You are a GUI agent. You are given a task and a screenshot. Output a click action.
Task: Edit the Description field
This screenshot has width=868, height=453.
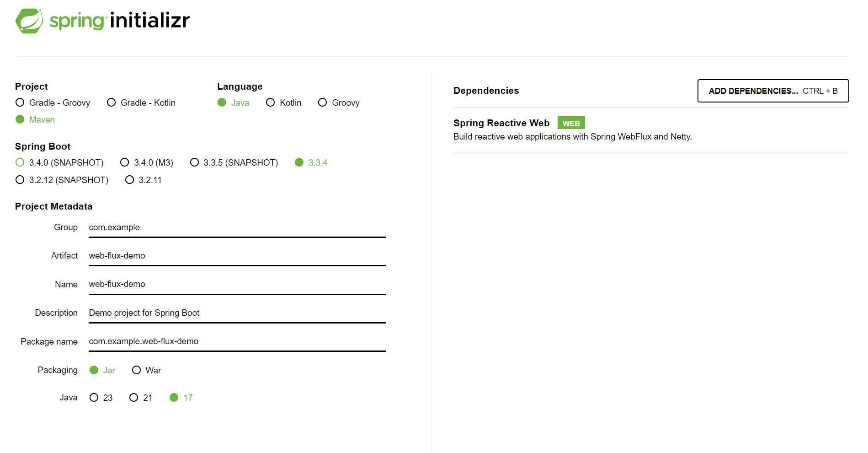237,313
